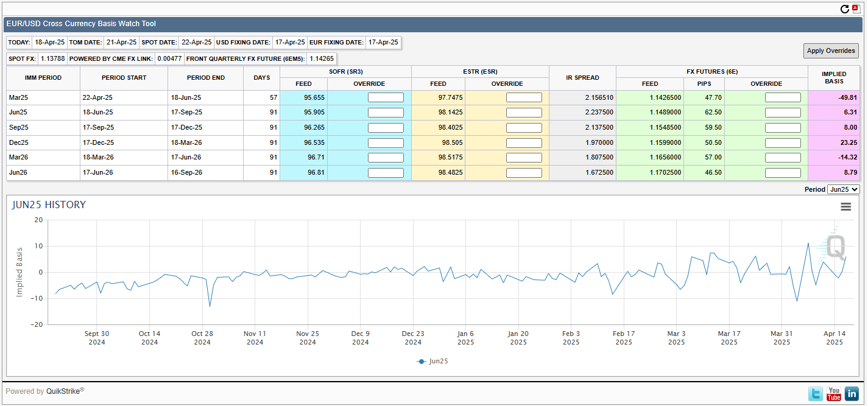Open the YouTube social icon

[x=833, y=394]
